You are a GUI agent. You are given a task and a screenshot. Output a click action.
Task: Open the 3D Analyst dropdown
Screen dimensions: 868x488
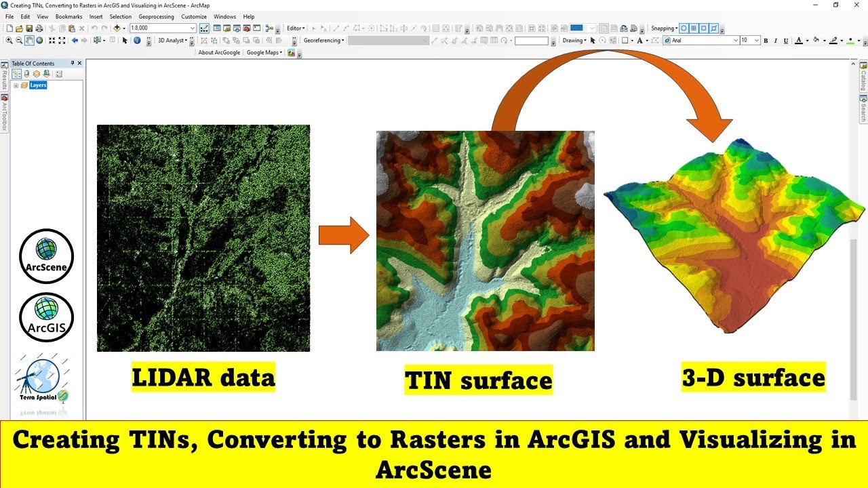pyautogui.click(x=173, y=41)
